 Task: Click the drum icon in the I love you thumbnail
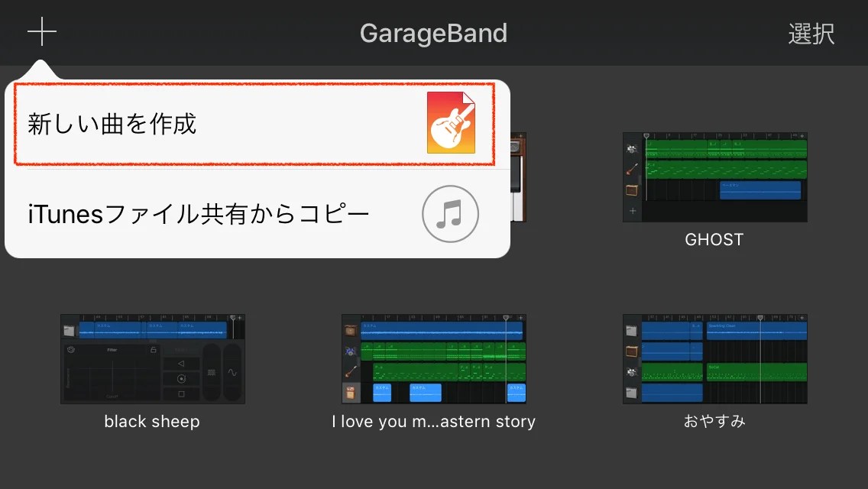coord(350,350)
